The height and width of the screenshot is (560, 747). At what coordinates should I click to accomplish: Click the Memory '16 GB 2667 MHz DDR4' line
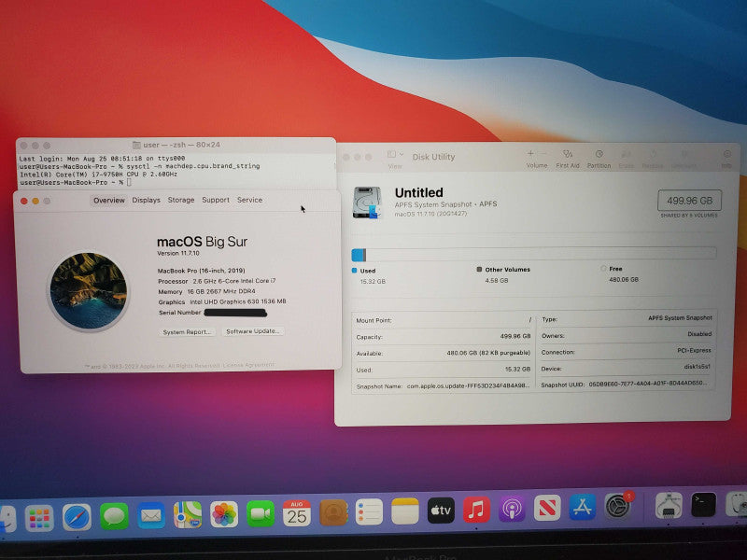pyautogui.click(x=206, y=291)
